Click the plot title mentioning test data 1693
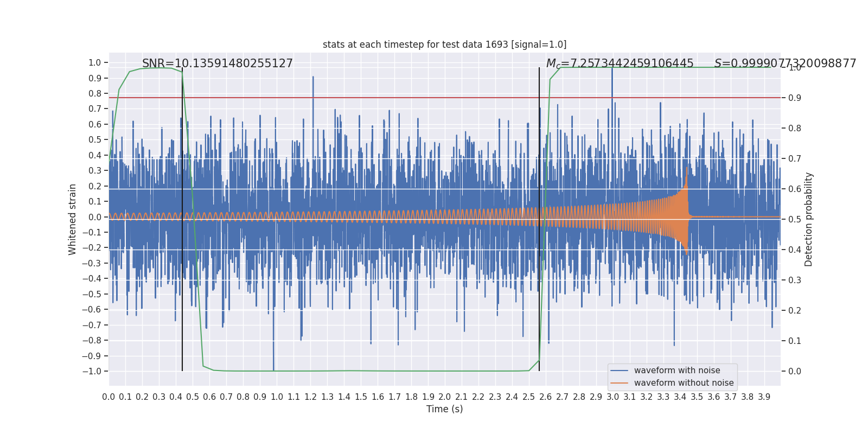Screen dimensions: 868x434 point(444,44)
